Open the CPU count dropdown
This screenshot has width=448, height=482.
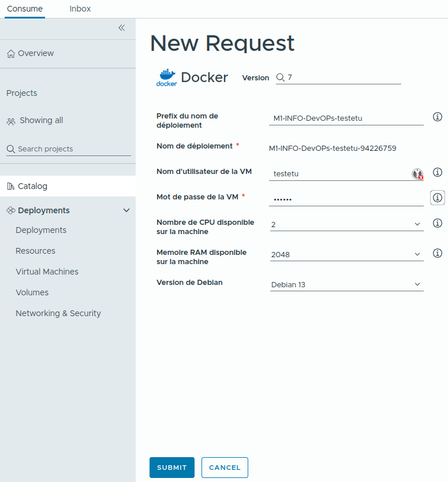(417, 223)
